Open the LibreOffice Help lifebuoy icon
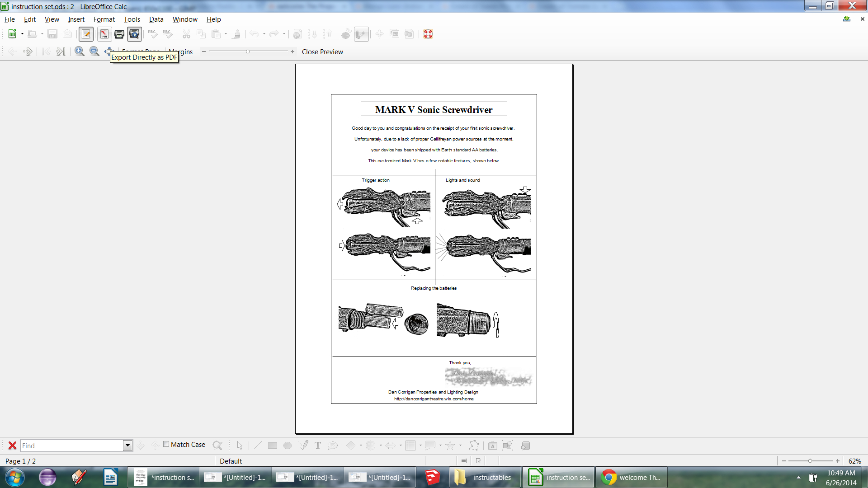 pyautogui.click(x=428, y=34)
